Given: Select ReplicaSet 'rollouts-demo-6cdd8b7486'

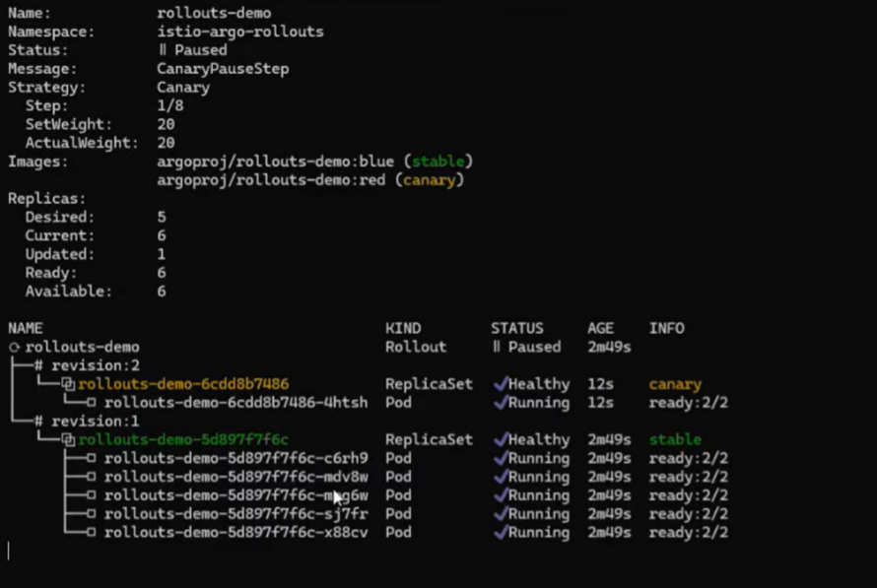Looking at the screenshot, I should click(183, 384).
